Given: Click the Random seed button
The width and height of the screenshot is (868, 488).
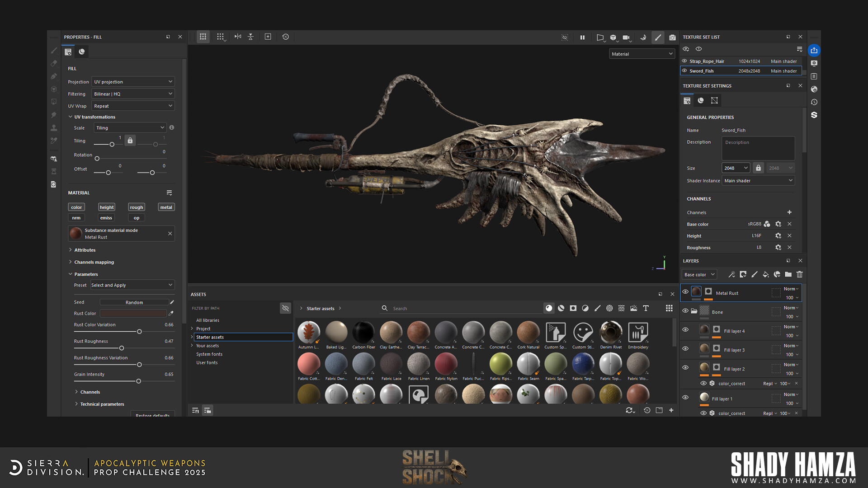Looking at the screenshot, I should point(134,302).
